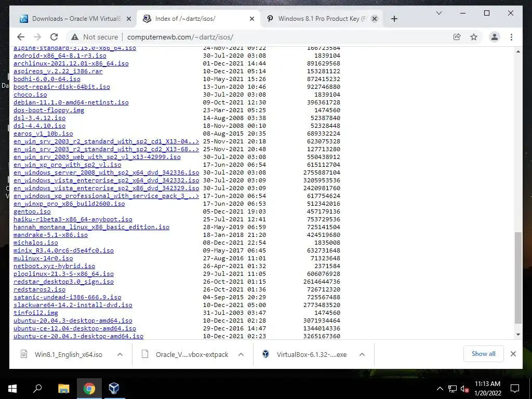Expand options for VirtualBox-6.1.32 exe download
The width and height of the screenshot is (532, 399).
[x=362, y=354]
